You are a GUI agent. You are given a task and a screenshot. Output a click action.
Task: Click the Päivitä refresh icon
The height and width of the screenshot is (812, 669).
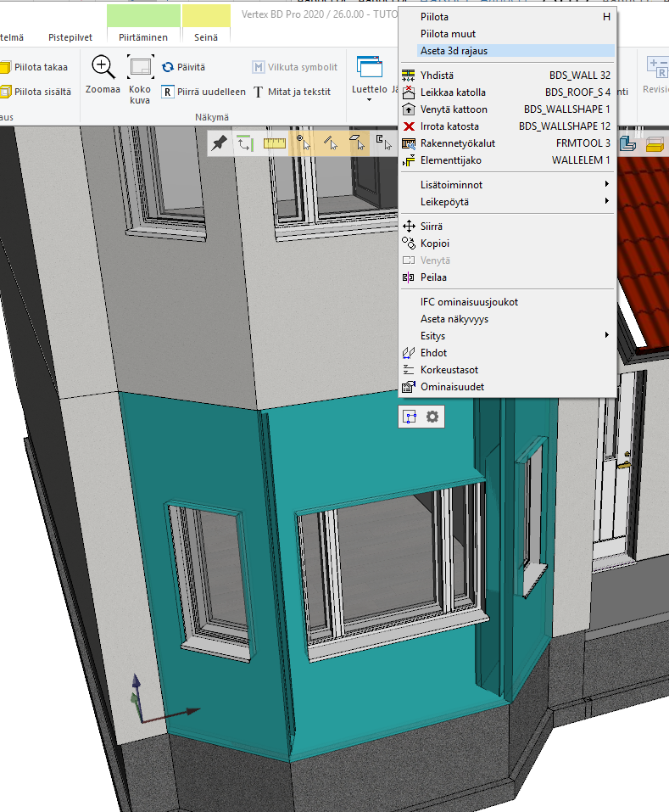click(x=168, y=67)
